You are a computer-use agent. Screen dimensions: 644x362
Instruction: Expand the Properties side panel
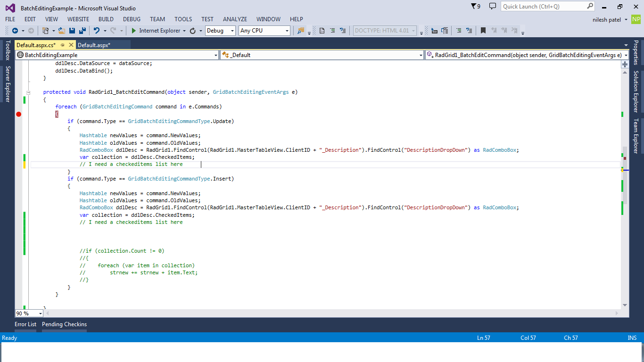coord(636,53)
